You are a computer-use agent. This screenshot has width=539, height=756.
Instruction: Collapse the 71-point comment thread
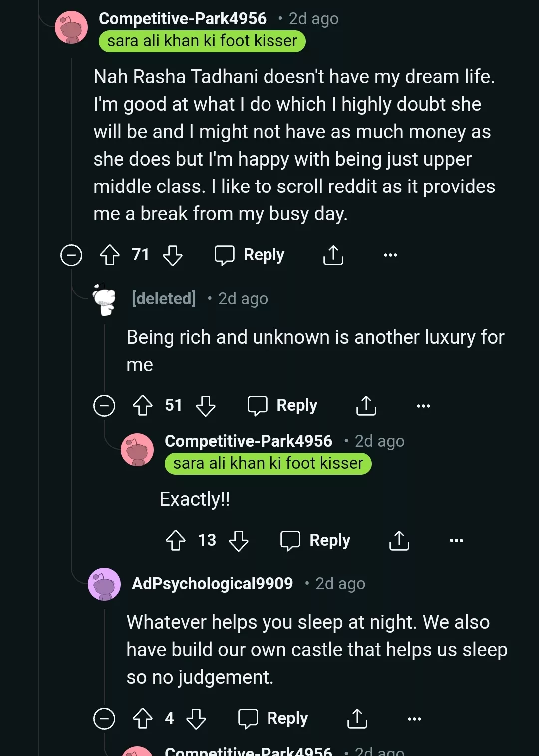71,255
